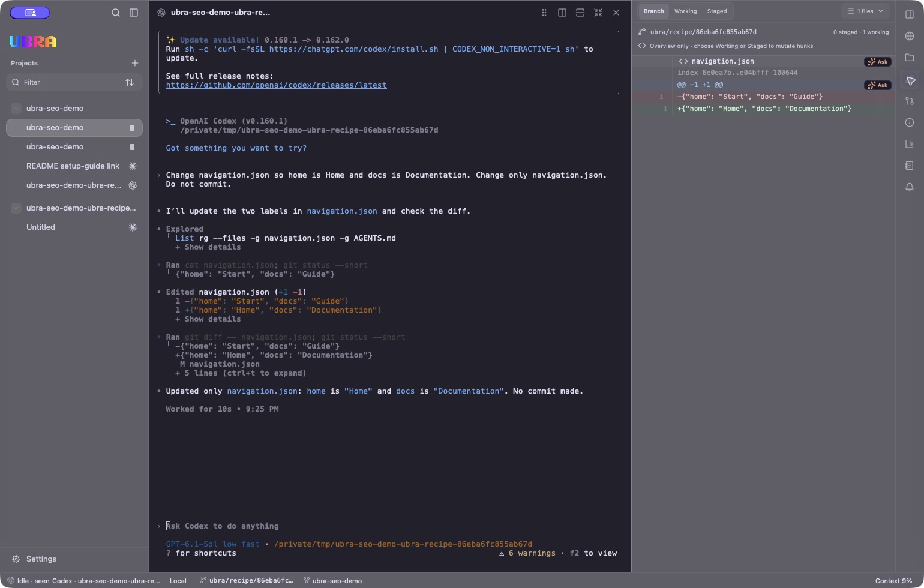Click the Ask Codex prompt input
Screen dimensions: 924x588
(x=389, y=526)
